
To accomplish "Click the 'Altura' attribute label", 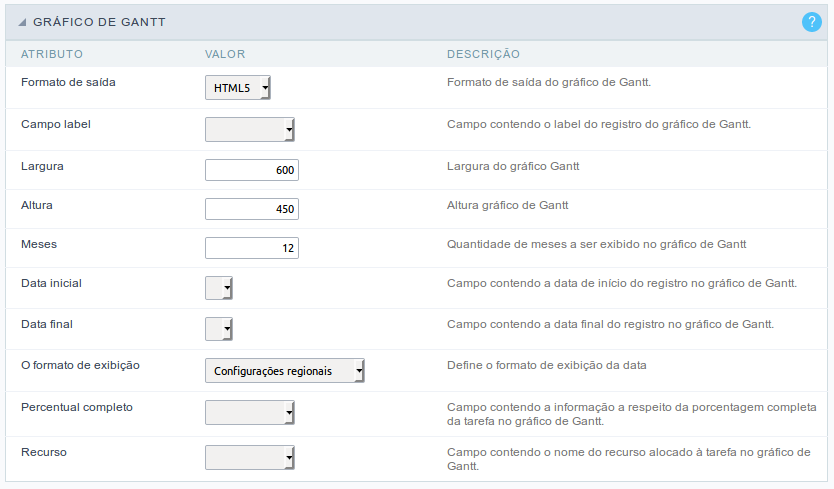I will click(37, 205).
